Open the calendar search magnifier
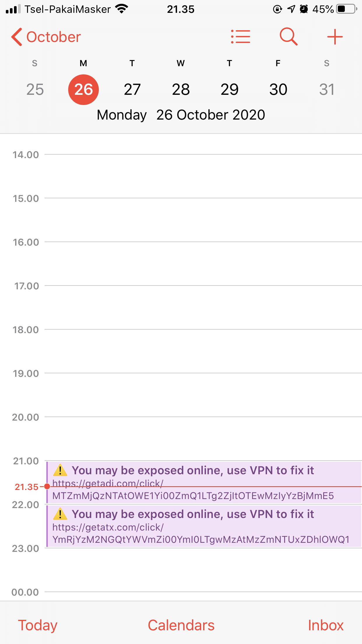This screenshot has width=362, height=644. click(289, 37)
